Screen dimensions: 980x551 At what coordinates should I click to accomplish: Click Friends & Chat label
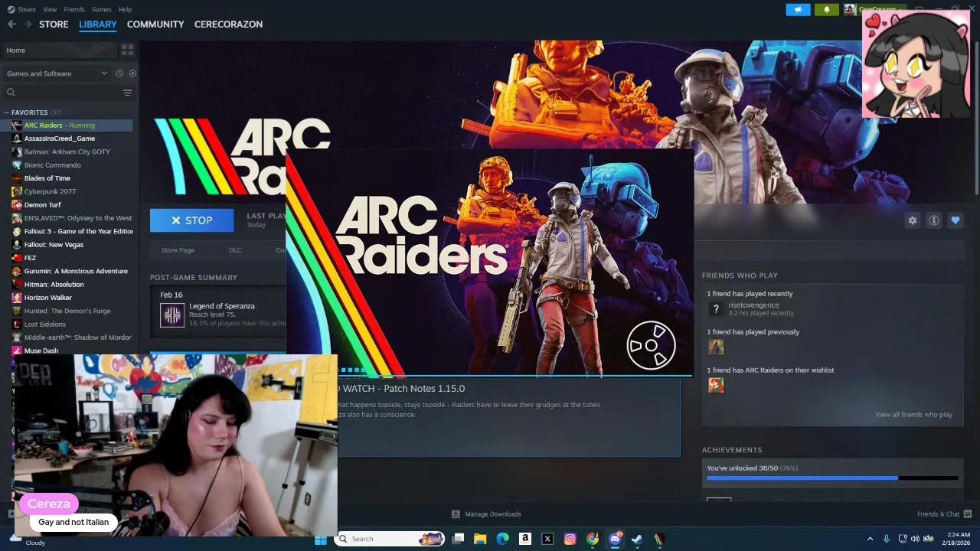click(938, 514)
